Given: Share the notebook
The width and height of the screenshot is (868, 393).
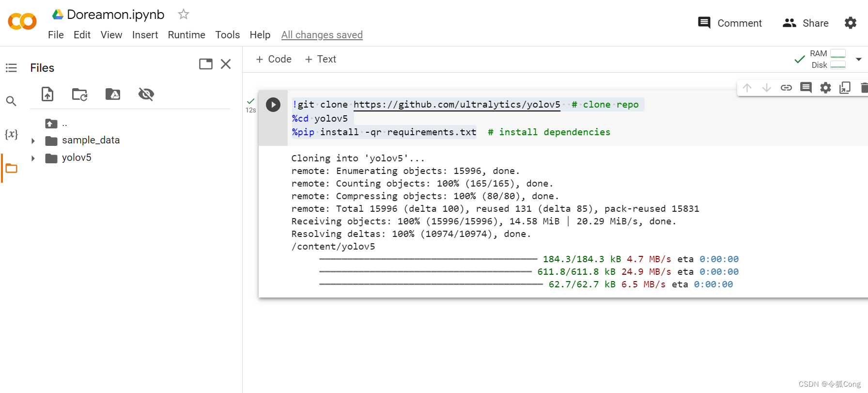Looking at the screenshot, I should pos(806,23).
